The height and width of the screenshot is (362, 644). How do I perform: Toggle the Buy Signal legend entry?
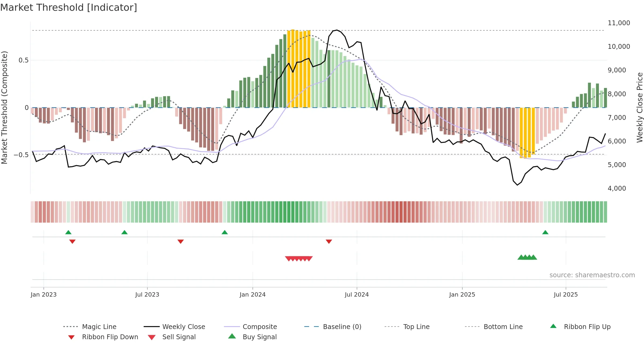coord(252,337)
